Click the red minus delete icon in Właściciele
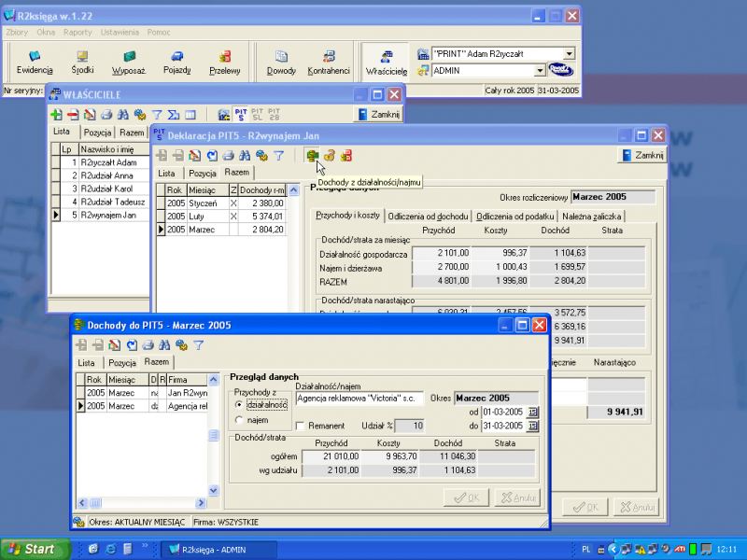 click(x=73, y=114)
